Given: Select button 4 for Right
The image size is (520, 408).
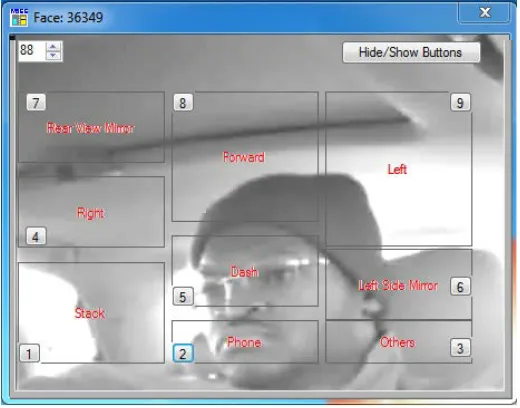Looking at the screenshot, I should click(x=36, y=236).
